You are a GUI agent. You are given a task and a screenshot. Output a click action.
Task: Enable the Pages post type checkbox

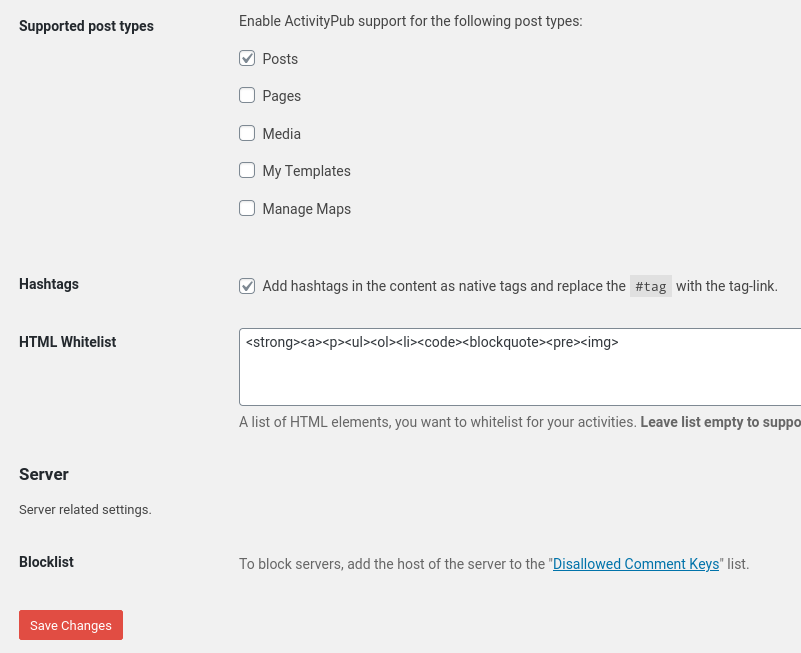click(247, 95)
